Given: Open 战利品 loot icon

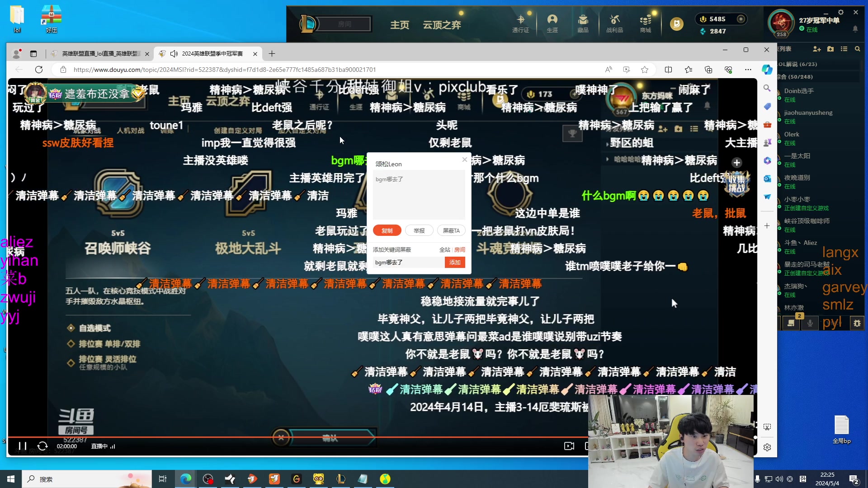Looking at the screenshot, I should point(614,23).
